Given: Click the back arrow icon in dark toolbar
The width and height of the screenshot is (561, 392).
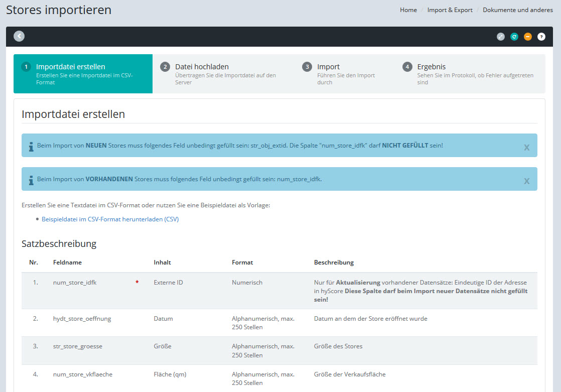Looking at the screenshot, I should point(19,36).
